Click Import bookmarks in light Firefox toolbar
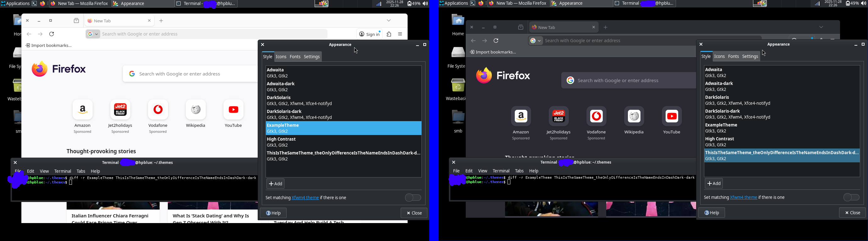The height and width of the screenshot is (241, 868). (49, 46)
